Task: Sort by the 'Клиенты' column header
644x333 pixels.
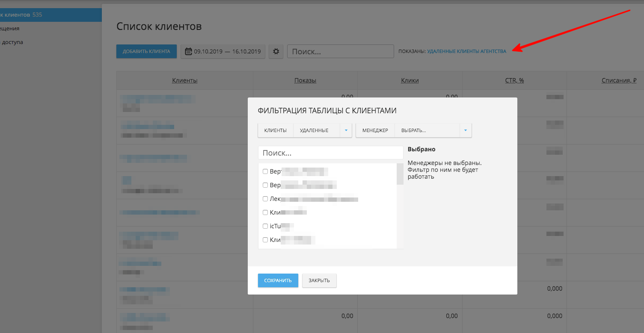Action: 185,80
